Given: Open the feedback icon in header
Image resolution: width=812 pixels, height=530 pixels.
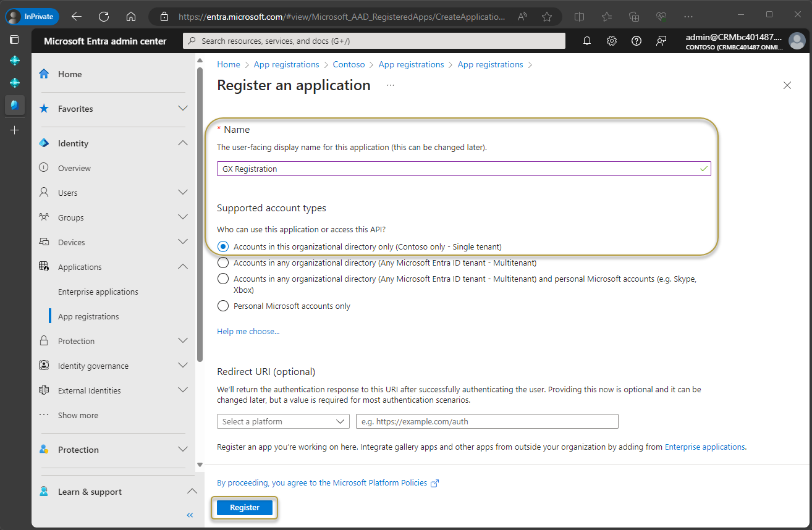Looking at the screenshot, I should click(x=661, y=41).
